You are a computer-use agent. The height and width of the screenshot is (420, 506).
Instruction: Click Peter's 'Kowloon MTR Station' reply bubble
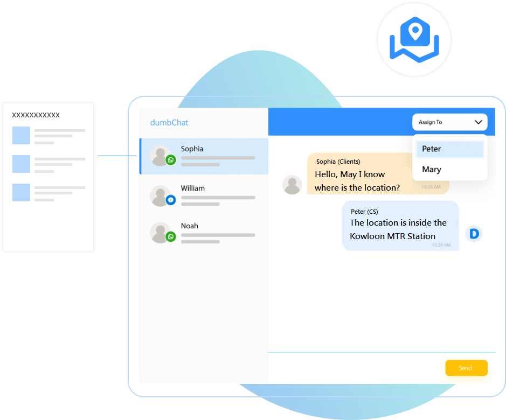pyautogui.click(x=400, y=226)
